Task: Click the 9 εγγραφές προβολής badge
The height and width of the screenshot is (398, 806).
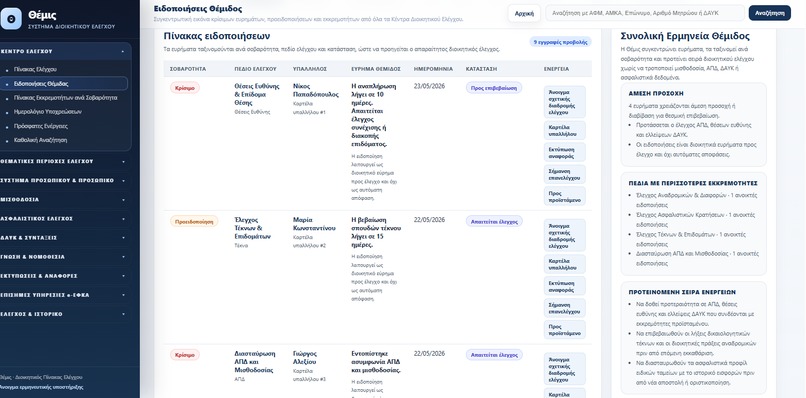Action: click(560, 42)
